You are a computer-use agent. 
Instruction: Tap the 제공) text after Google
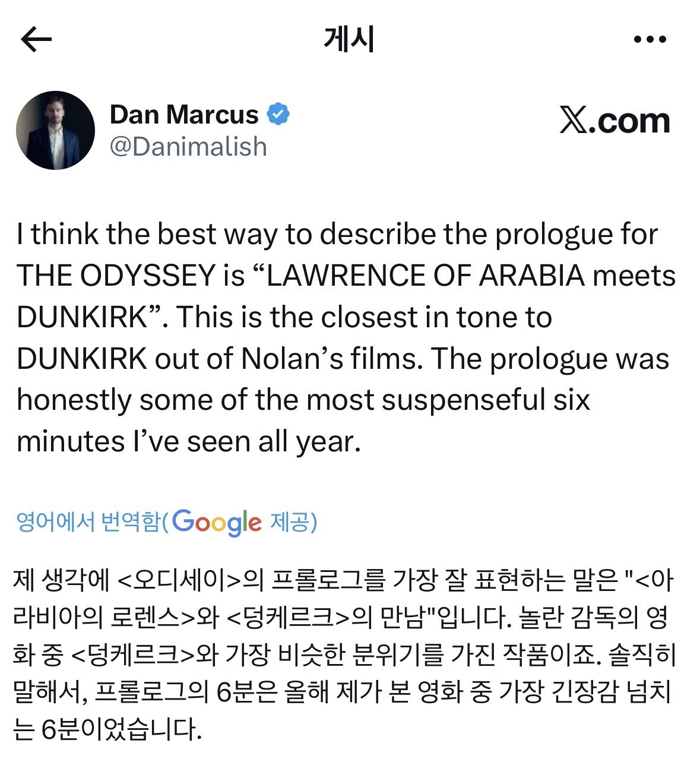pos(293,522)
